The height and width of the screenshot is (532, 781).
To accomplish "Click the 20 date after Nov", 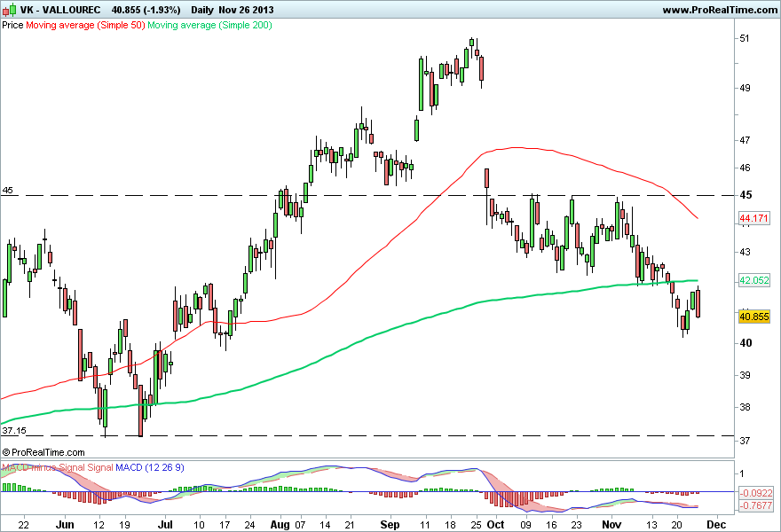I will pos(676,525).
